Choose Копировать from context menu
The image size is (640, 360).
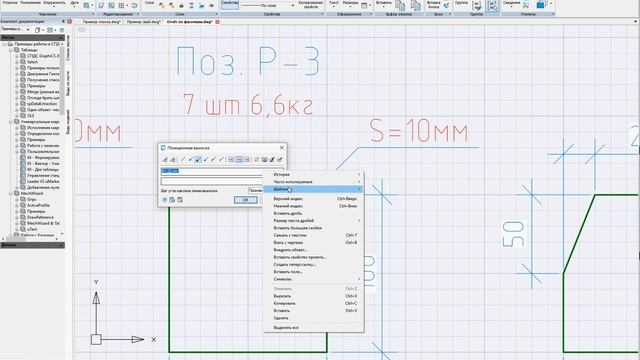tap(313, 303)
